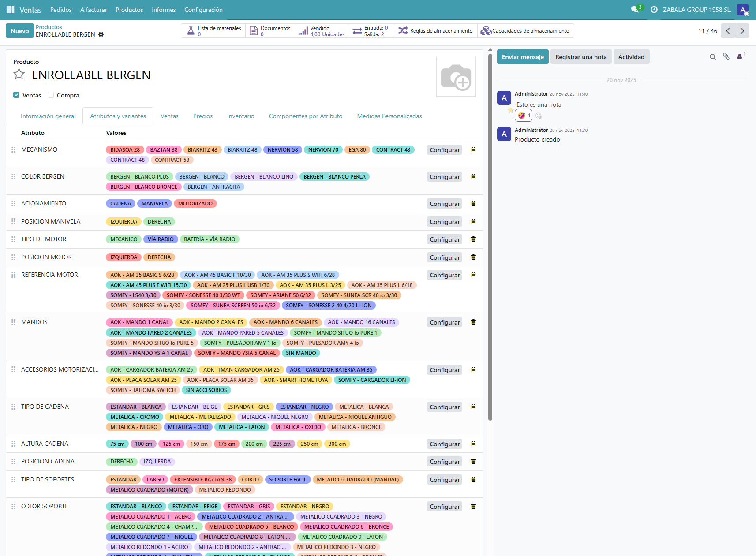The image size is (756, 556).
Task: Add reaction emoji to the note
Action: click(539, 116)
